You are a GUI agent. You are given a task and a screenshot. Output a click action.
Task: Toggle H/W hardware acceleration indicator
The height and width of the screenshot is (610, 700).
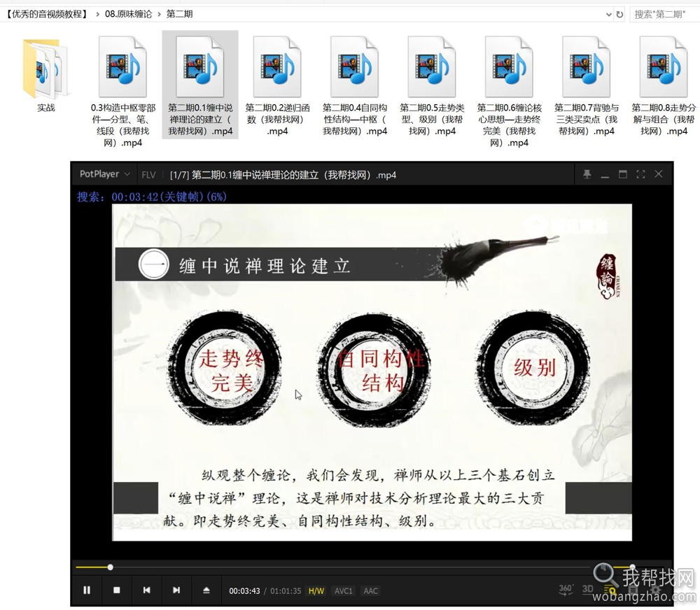point(316,590)
